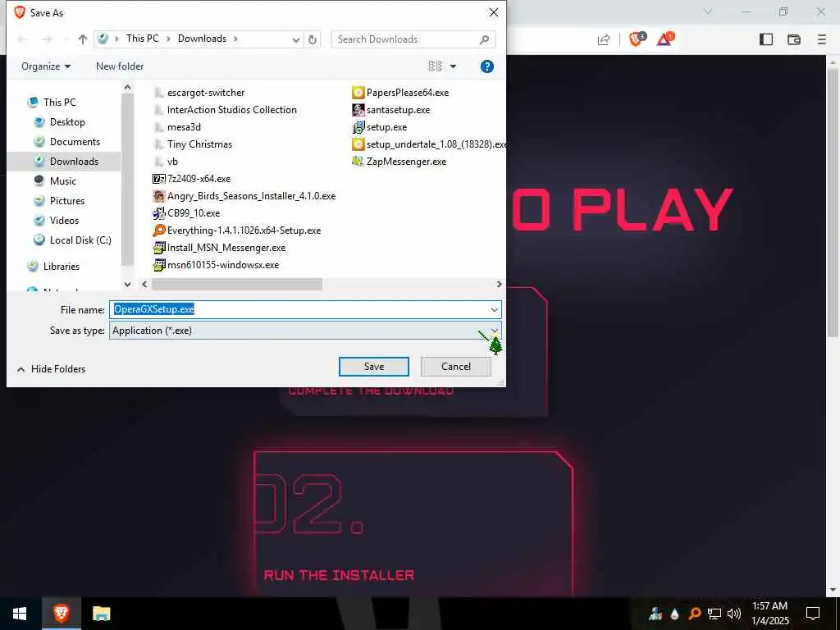840x630 pixels.
Task: Select ZapMessenger.exe file icon
Action: point(358,162)
